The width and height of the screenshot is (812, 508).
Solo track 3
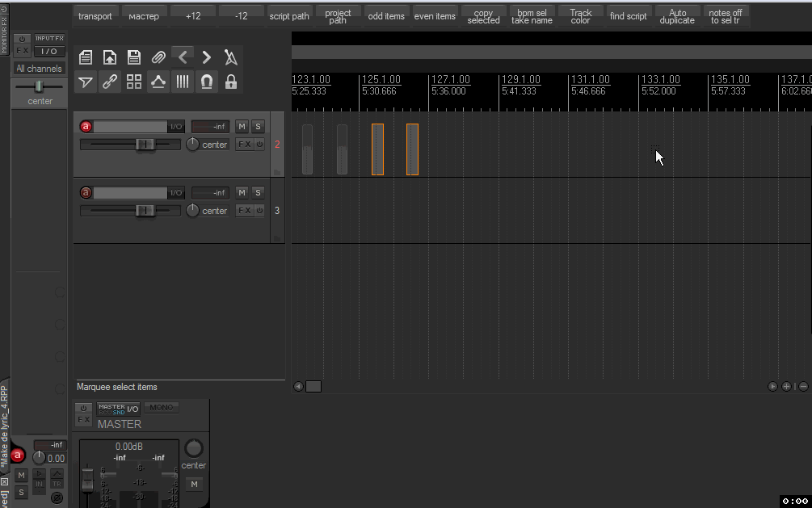258,193
